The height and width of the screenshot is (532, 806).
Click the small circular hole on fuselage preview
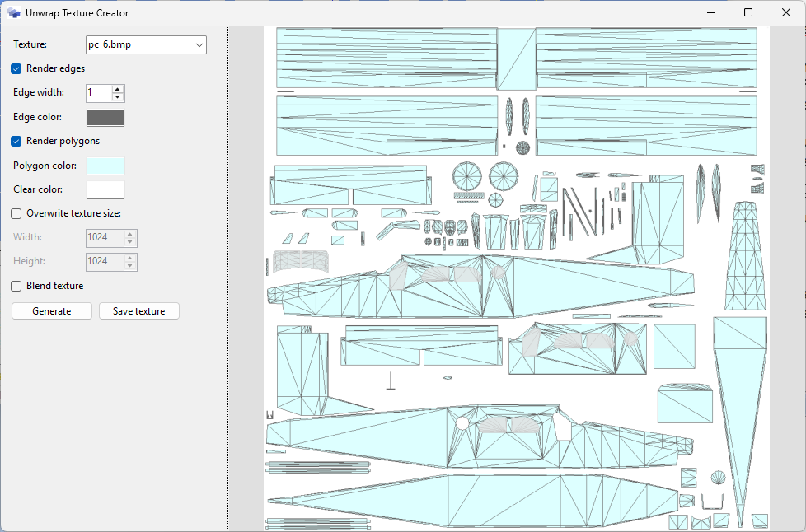462,423
